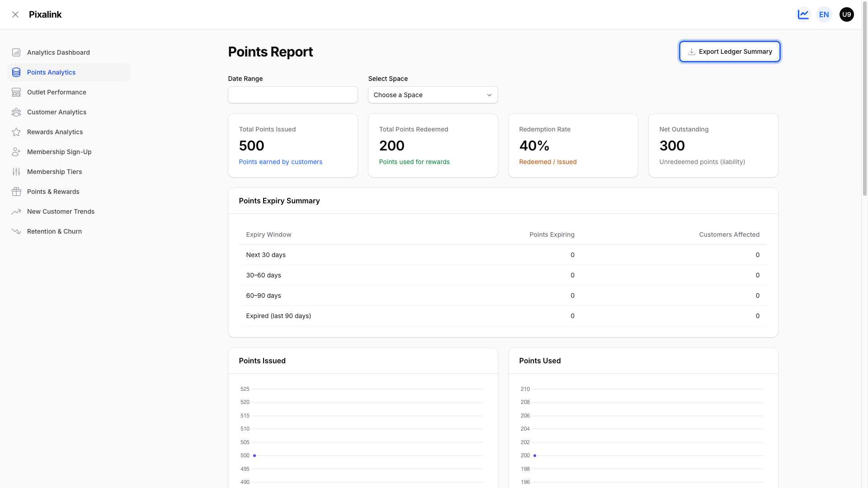
Task: Open New Customer Trends report
Action: point(69,211)
